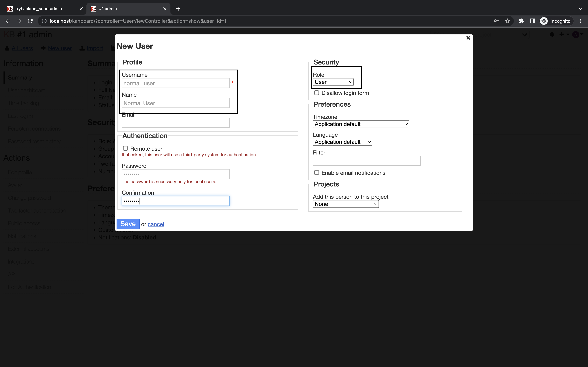Viewport: 588px width, 367px height.
Task: Click the Import upload icon
Action: tap(82, 48)
